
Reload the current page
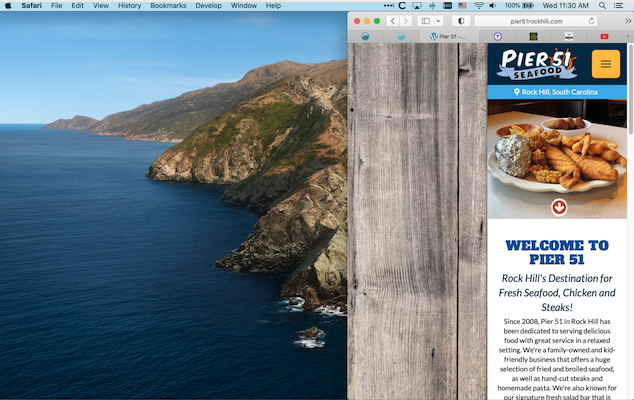pos(591,21)
